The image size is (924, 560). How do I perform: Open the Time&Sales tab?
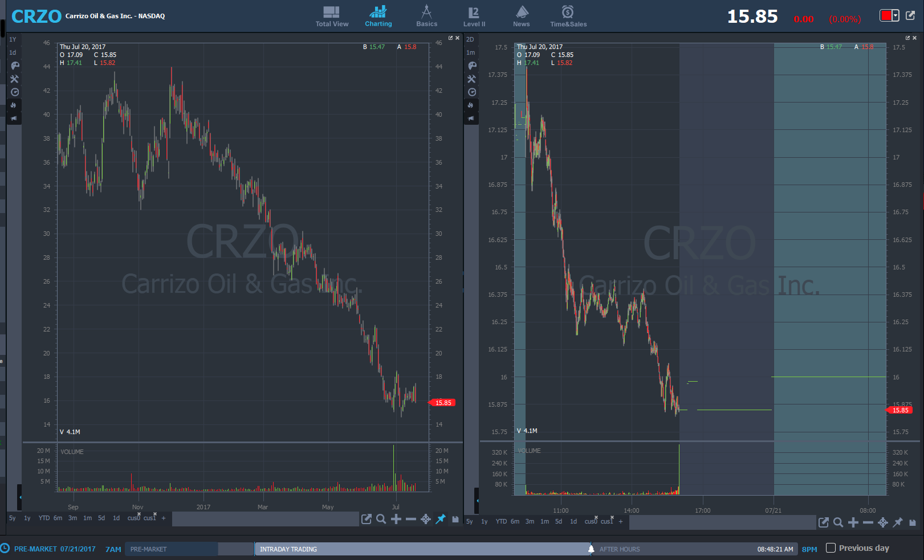[568, 16]
